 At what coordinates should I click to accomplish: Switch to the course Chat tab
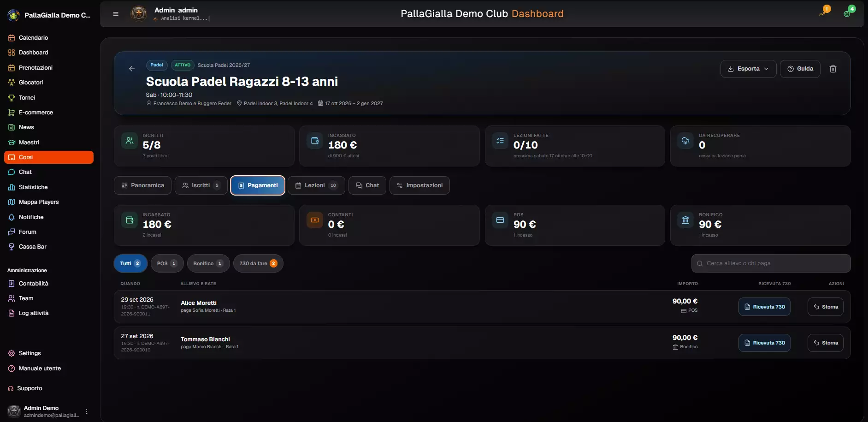367,185
